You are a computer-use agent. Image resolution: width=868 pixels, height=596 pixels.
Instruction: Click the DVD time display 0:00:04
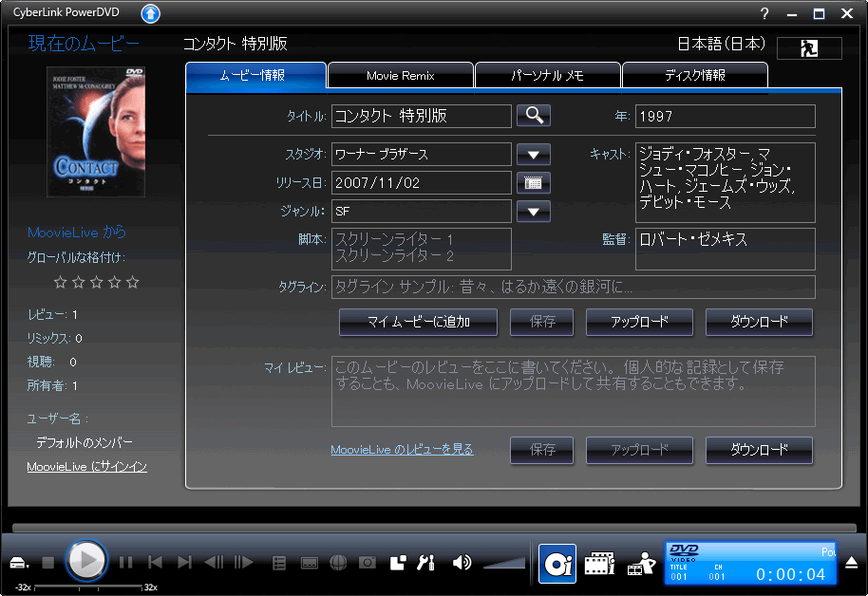pos(790,574)
